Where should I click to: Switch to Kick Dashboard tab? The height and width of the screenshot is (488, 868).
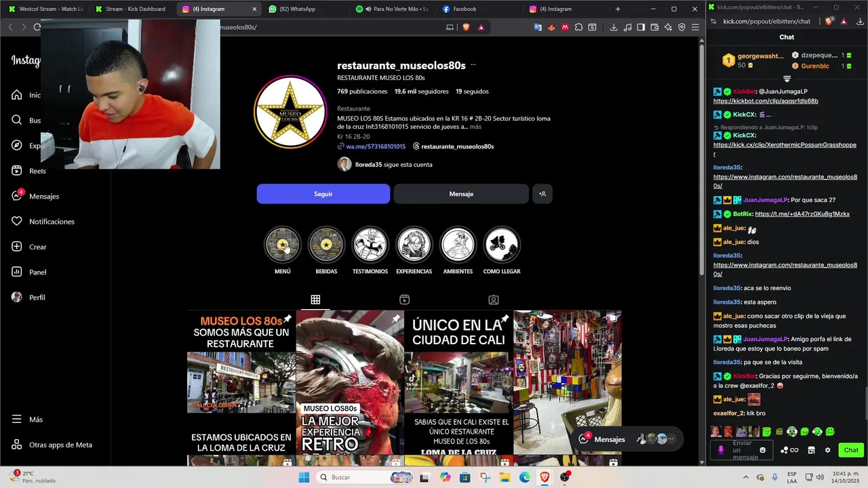[x=132, y=9]
